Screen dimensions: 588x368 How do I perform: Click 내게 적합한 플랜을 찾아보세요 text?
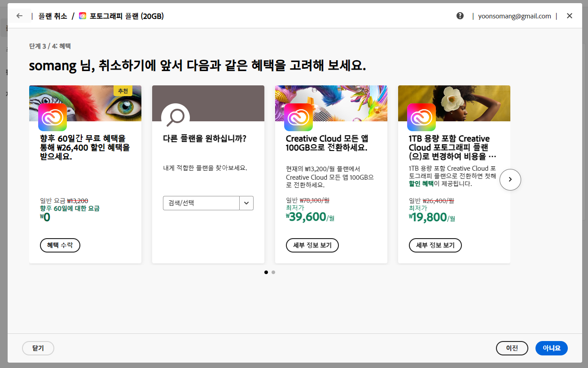click(x=205, y=168)
